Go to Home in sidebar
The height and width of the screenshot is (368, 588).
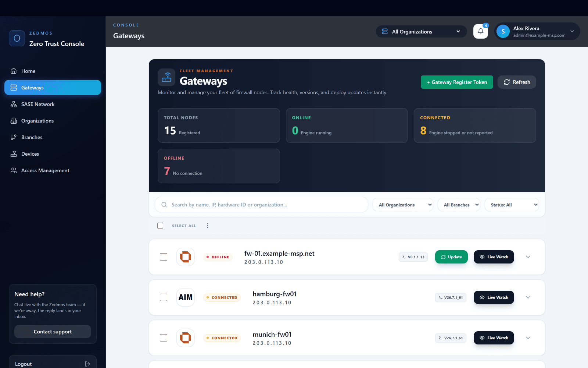(53, 71)
